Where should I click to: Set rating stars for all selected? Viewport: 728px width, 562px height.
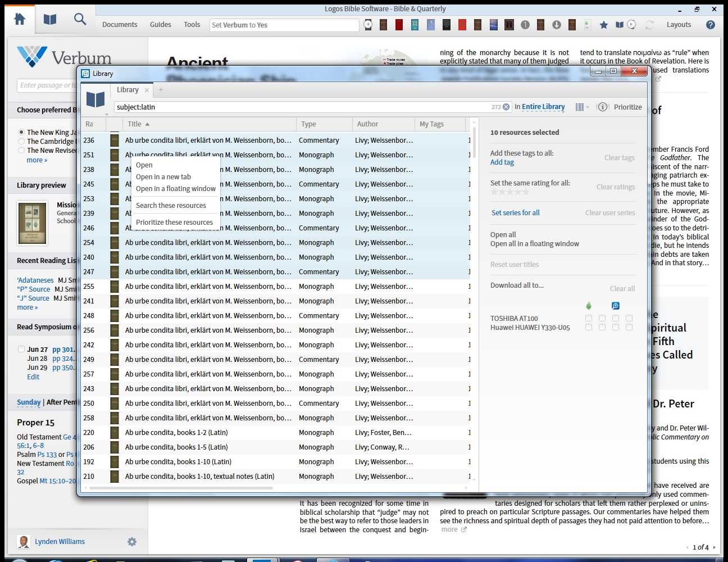(510, 192)
